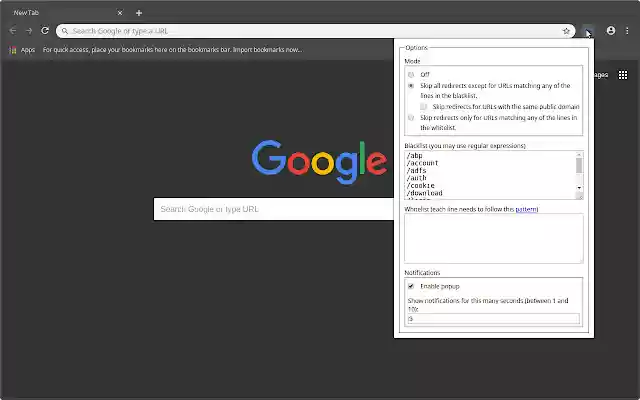Close the New Tab tab
The height and width of the screenshot is (400, 640).
(x=120, y=13)
